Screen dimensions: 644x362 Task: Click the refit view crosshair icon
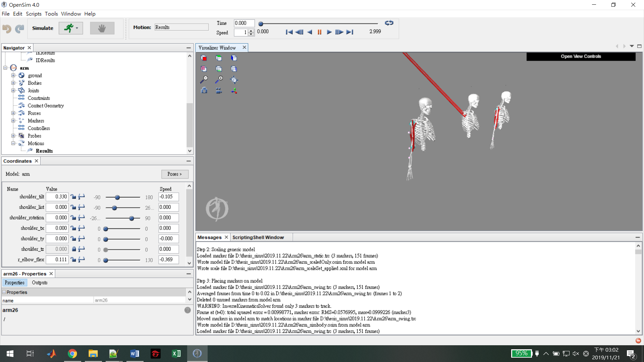pyautogui.click(x=234, y=79)
